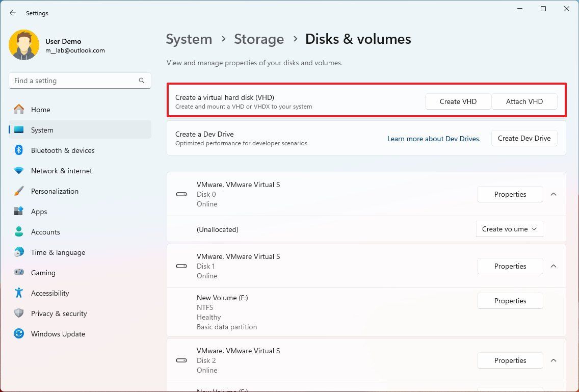This screenshot has width=579, height=392.
Task: Click the User Demo profile avatar
Action: pyautogui.click(x=24, y=45)
